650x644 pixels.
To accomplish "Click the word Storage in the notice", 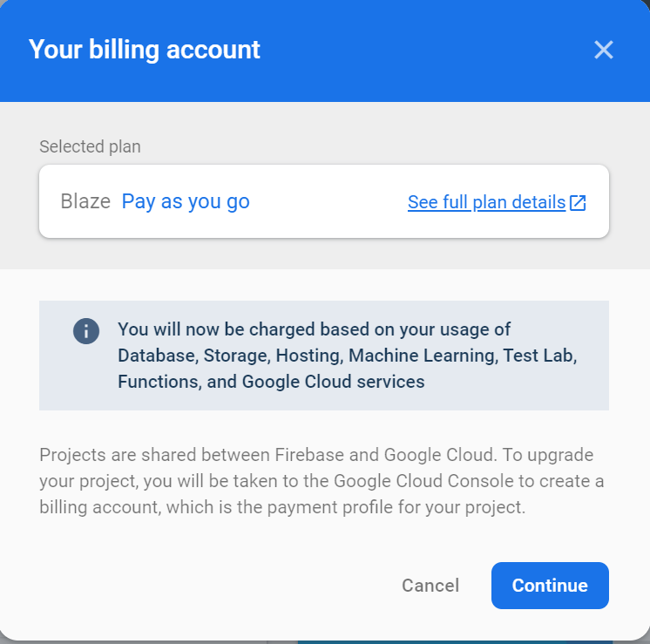I will click(233, 356).
